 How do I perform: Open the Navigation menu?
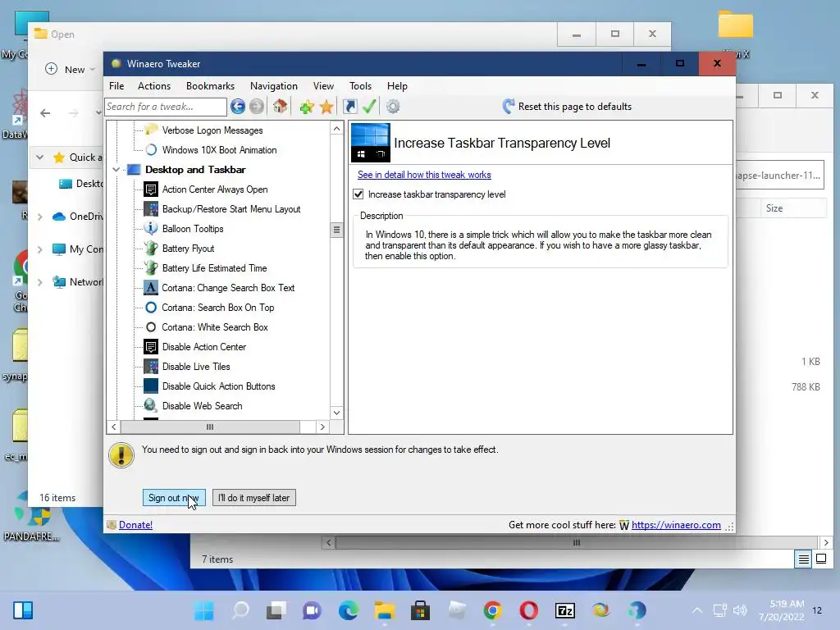[x=273, y=85]
